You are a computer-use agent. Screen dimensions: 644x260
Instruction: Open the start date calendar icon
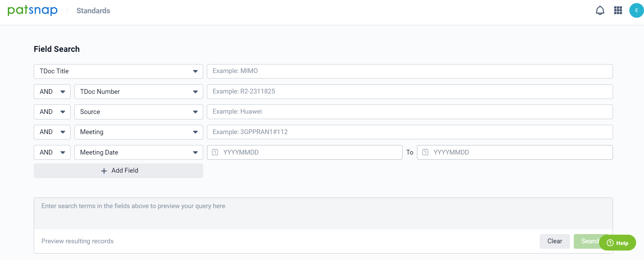tap(215, 152)
